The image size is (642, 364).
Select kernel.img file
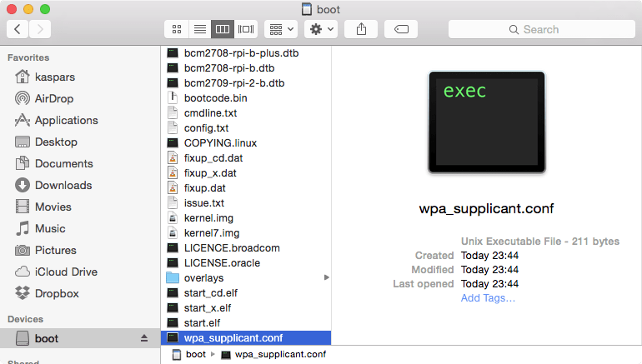pyautogui.click(x=246, y=218)
